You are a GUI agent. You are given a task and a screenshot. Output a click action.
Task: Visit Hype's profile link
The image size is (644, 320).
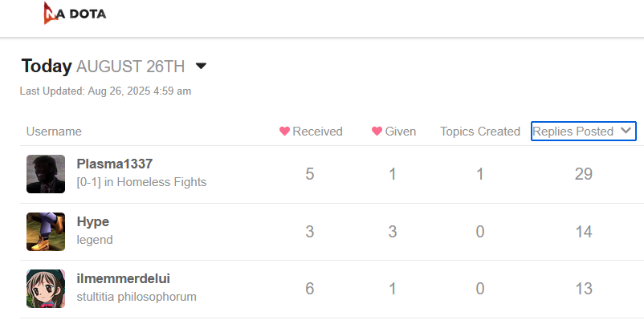(93, 221)
